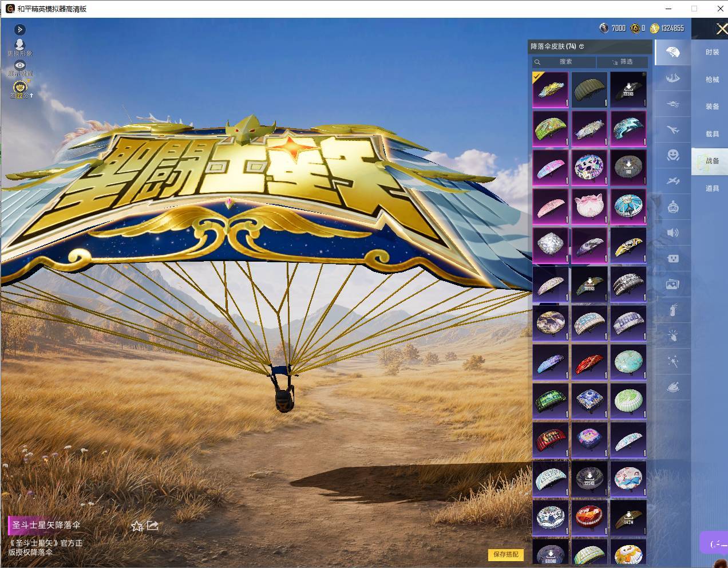
Task: Share the parachute with the share icon
Action: click(x=152, y=525)
